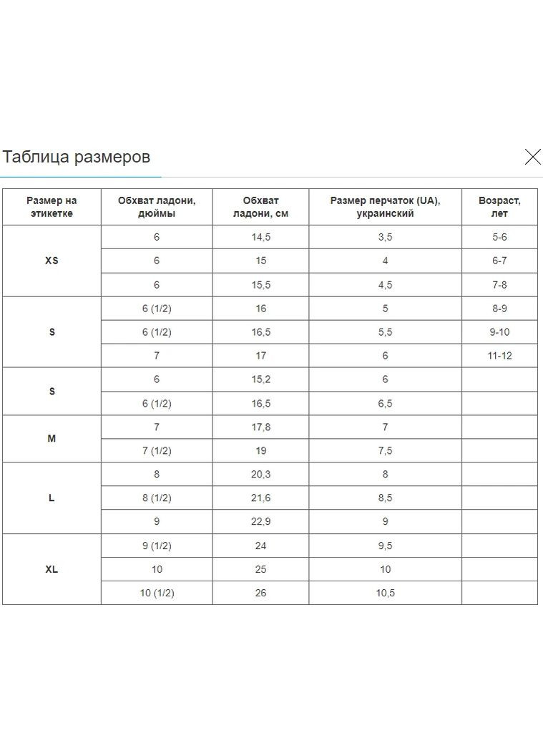Select the 'Размер перчаток (UA)' header
543x756 pixels.
(x=385, y=207)
